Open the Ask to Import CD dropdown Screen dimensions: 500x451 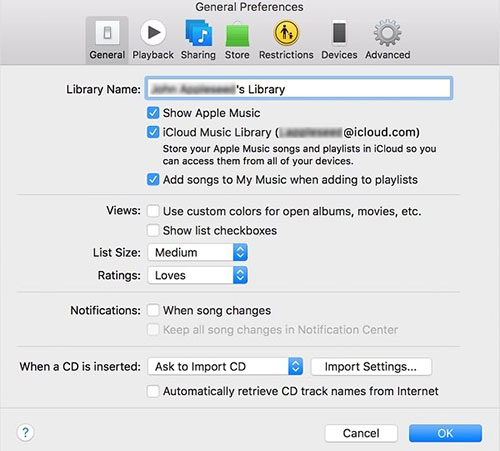tap(225, 366)
